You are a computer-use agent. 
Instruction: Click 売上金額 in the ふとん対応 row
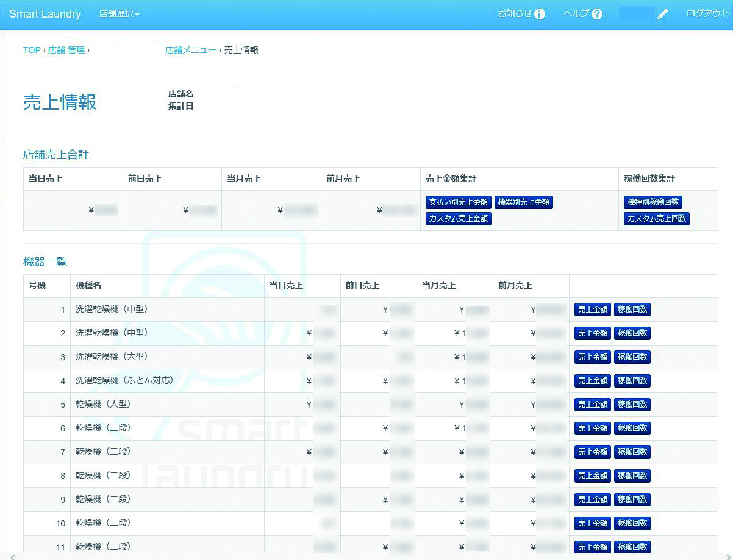[593, 381]
